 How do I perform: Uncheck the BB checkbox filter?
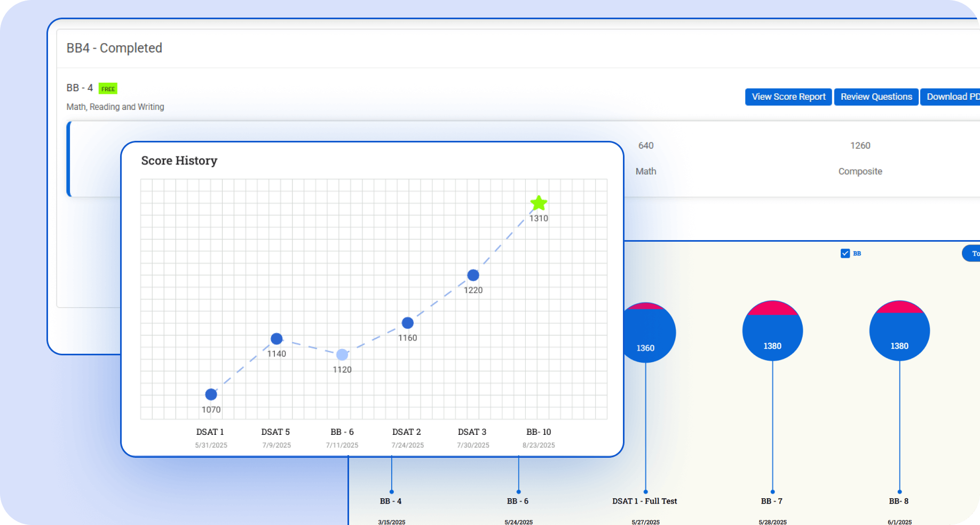[x=845, y=253]
